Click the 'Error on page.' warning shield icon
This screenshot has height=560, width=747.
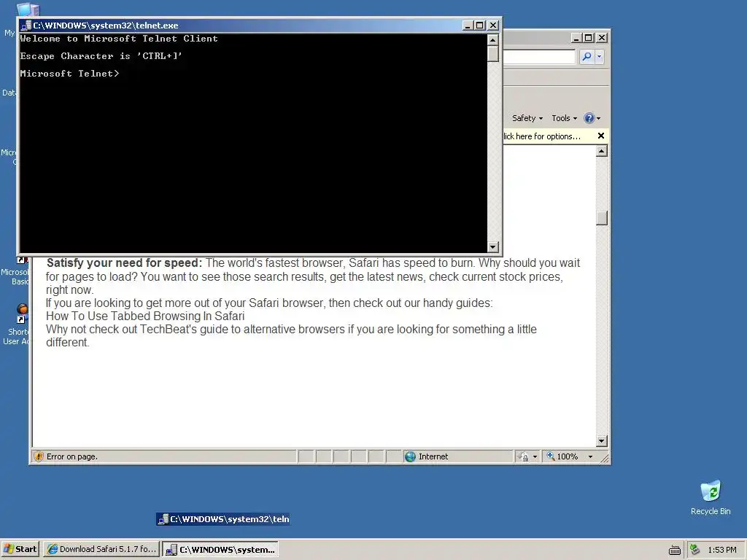[39, 456]
